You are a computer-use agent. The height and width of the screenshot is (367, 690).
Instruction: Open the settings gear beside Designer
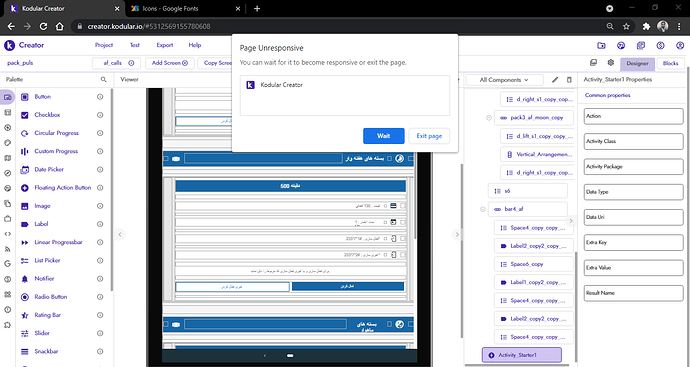[x=610, y=62]
